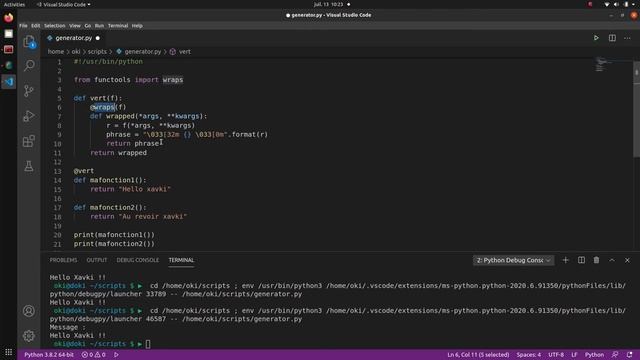
Task: Open Help menu
Action: [137, 26]
